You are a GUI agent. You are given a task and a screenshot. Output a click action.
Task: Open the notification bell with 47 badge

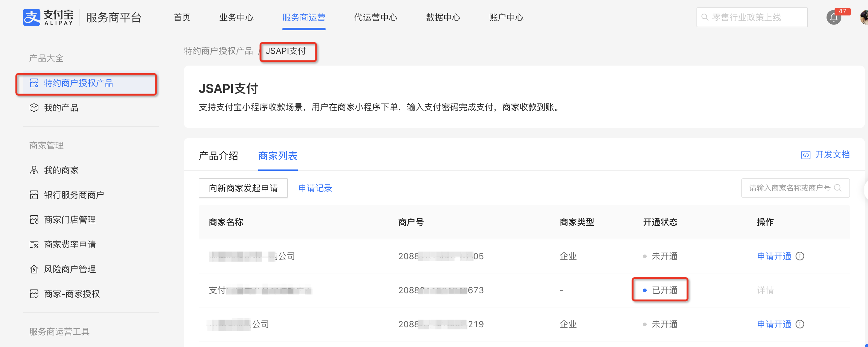coord(834,18)
